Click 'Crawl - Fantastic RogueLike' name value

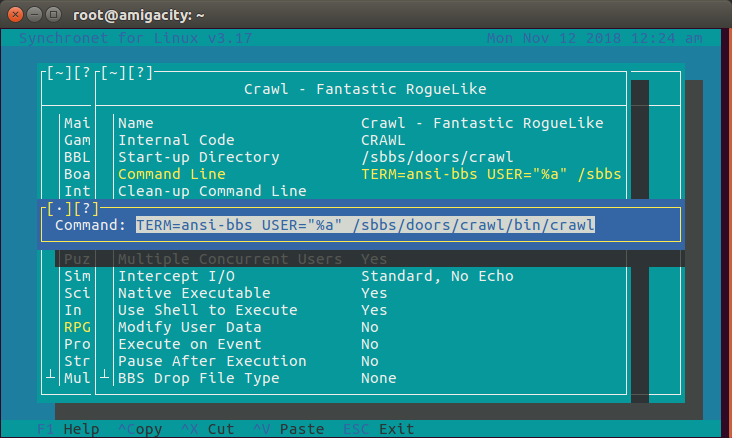coord(482,123)
